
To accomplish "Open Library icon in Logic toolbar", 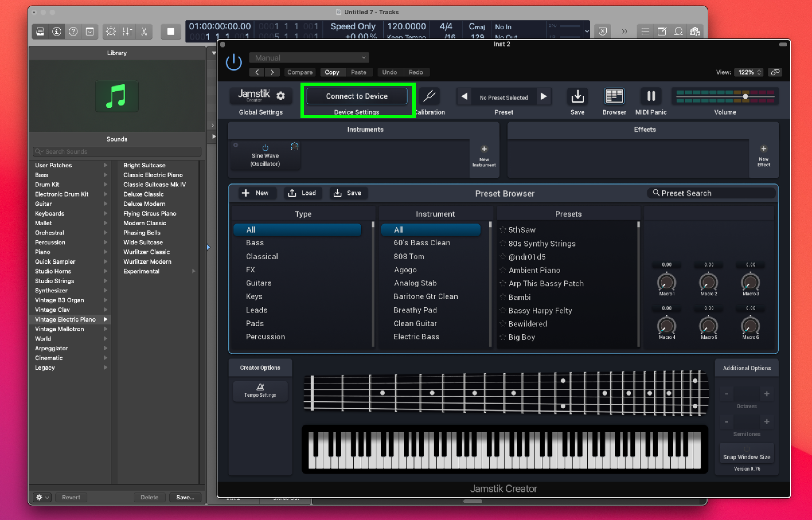I will [x=40, y=32].
